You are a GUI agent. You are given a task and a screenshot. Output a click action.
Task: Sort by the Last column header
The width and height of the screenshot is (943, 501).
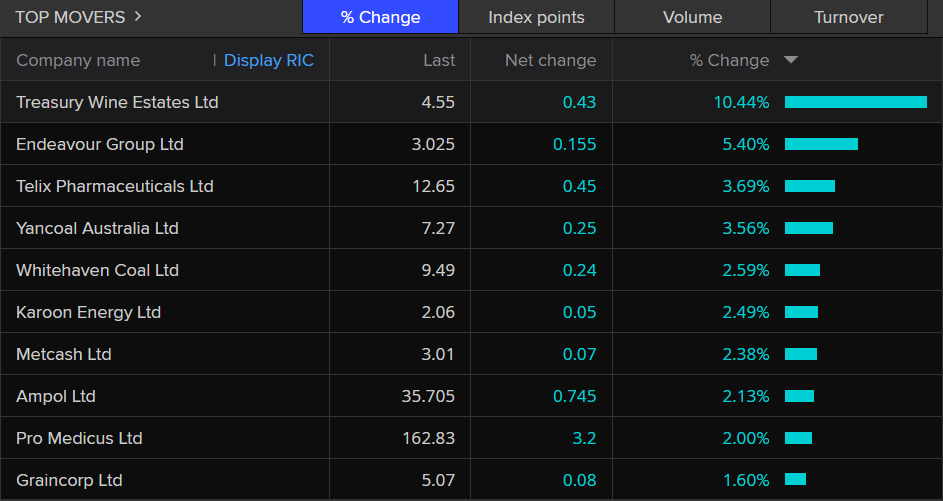click(x=439, y=60)
